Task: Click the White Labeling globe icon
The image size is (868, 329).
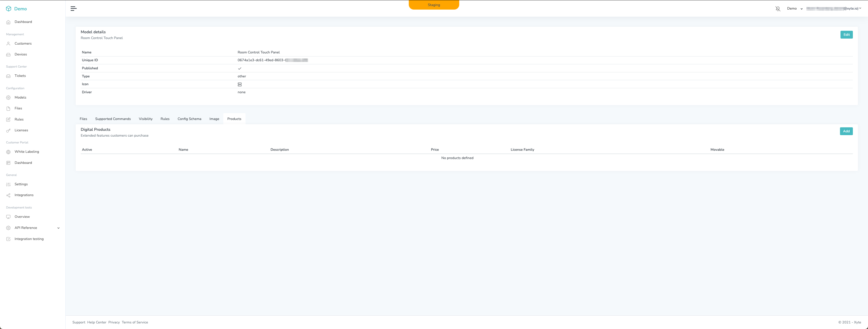Action: coord(8,152)
